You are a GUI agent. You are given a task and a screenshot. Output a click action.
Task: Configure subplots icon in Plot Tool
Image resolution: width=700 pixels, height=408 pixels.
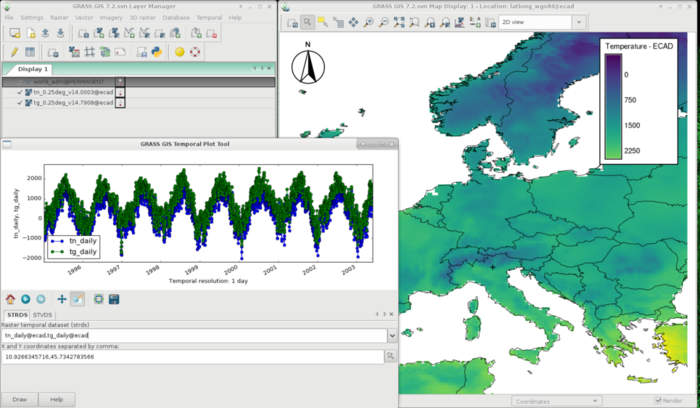coord(99,299)
